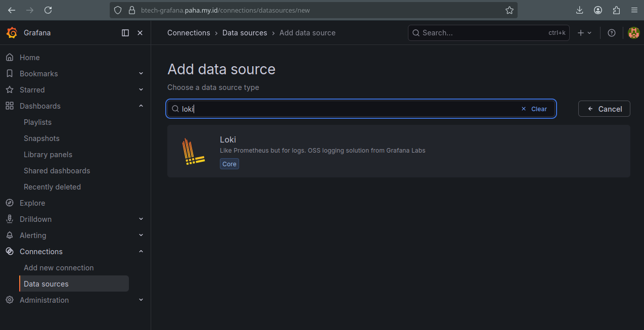Viewport: 644px width, 330px height.
Task: Click the filter field magnifier icon
Action: (x=175, y=109)
